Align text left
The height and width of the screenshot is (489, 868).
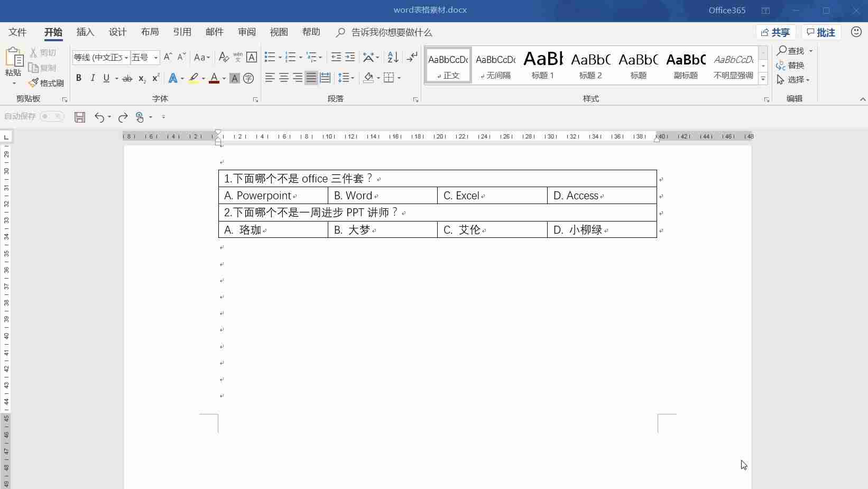tap(270, 78)
